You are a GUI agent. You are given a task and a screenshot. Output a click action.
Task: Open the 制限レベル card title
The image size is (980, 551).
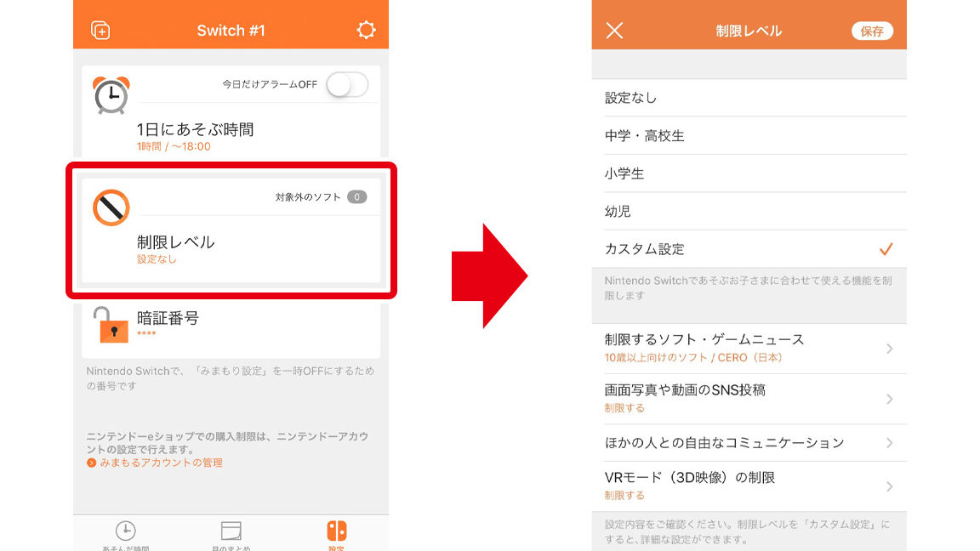click(175, 242)
